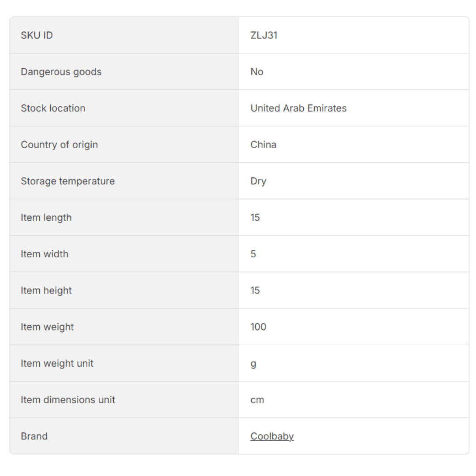The image size is (476, 476).
Task: Click the SKU ID value ZLJ31
Action: (264, 35)
